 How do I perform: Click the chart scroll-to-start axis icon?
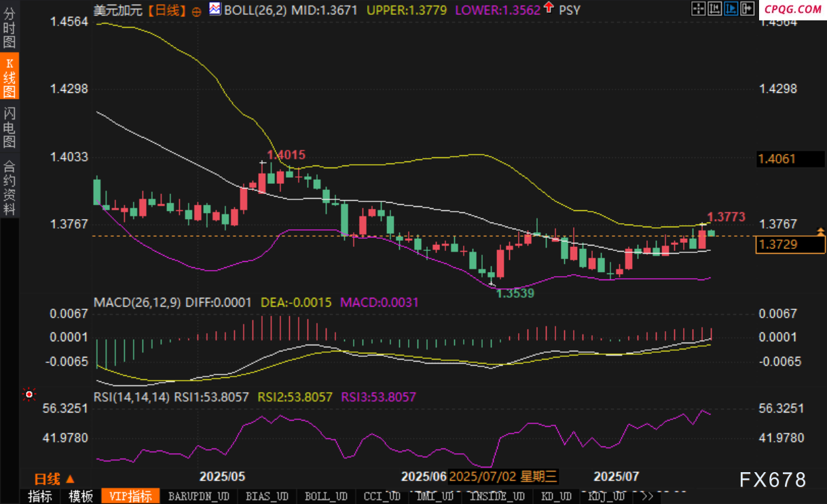point(714,9)
